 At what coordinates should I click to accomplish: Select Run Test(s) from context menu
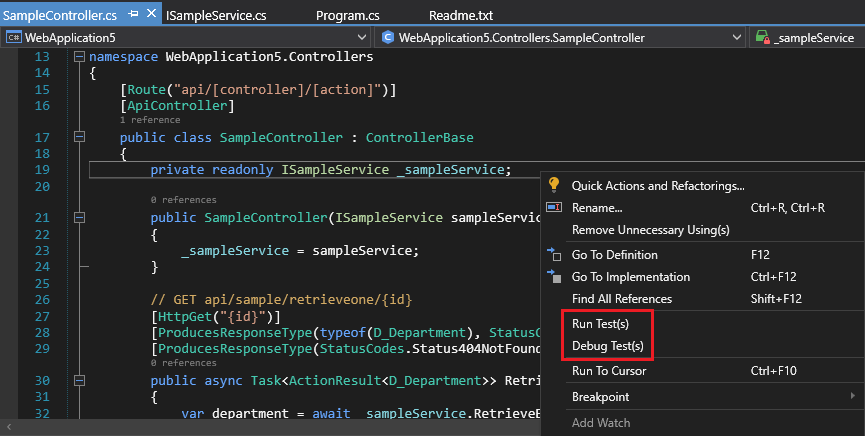(600, 324)
